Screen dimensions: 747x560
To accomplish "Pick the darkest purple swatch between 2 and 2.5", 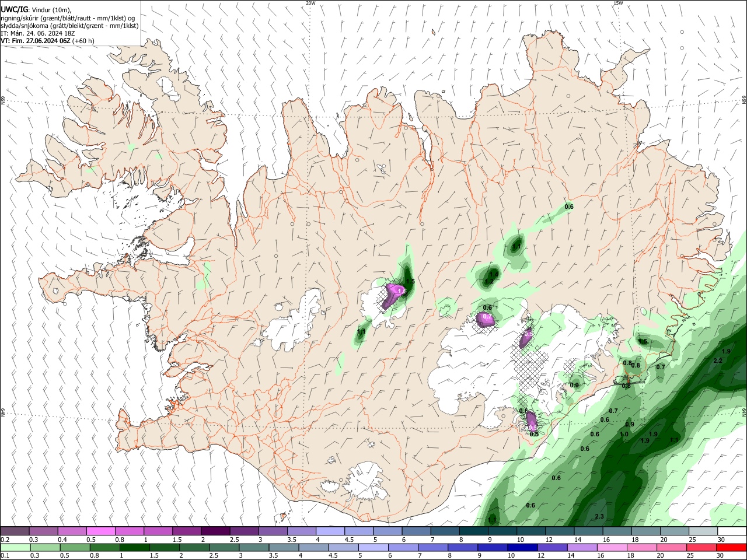I will tap(215, 531).
